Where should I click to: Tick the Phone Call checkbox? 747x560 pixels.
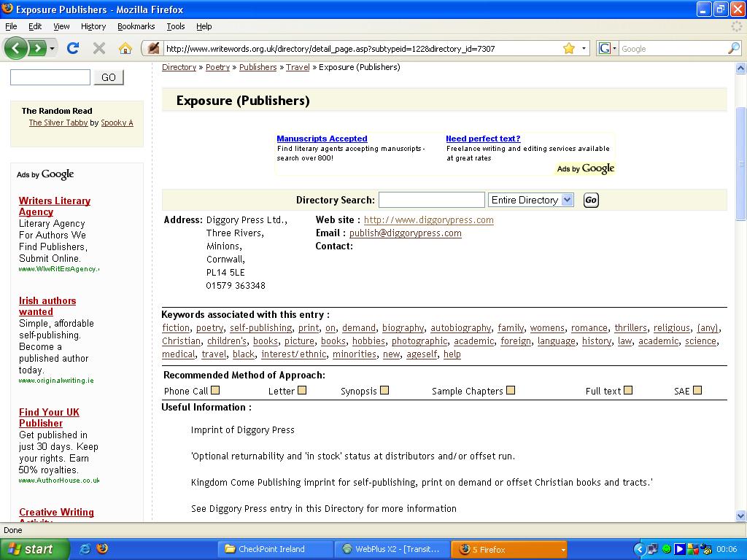(215, 391)
